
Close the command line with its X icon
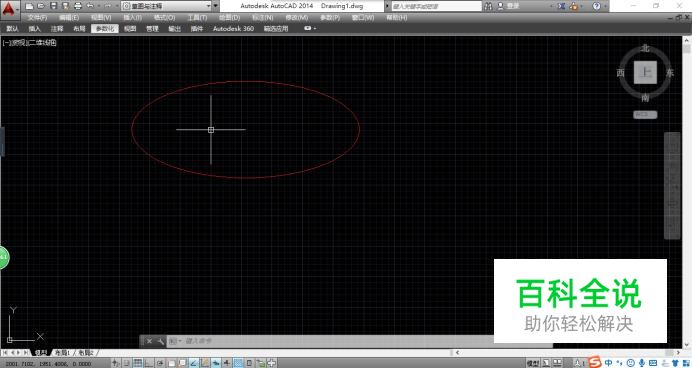pyautogui.click(x=150, y=341)
